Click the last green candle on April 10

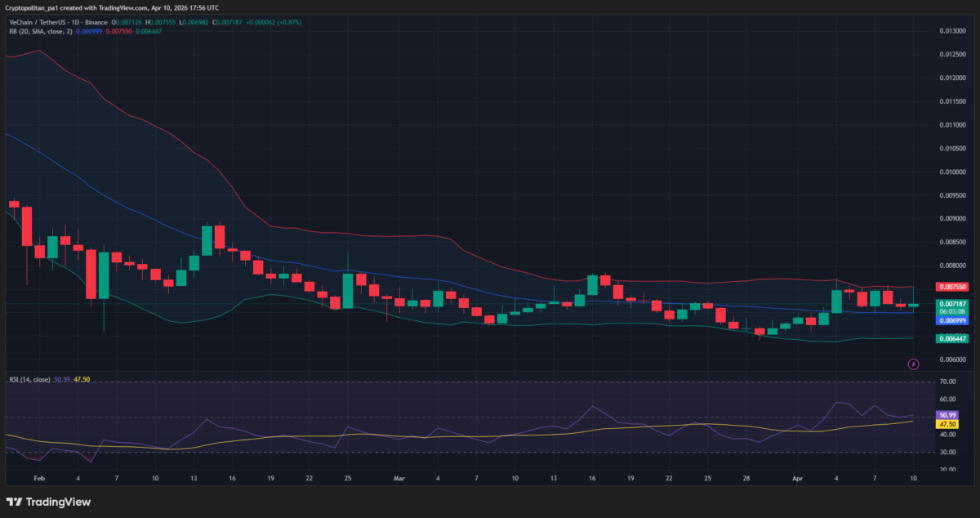click(913, 305)
